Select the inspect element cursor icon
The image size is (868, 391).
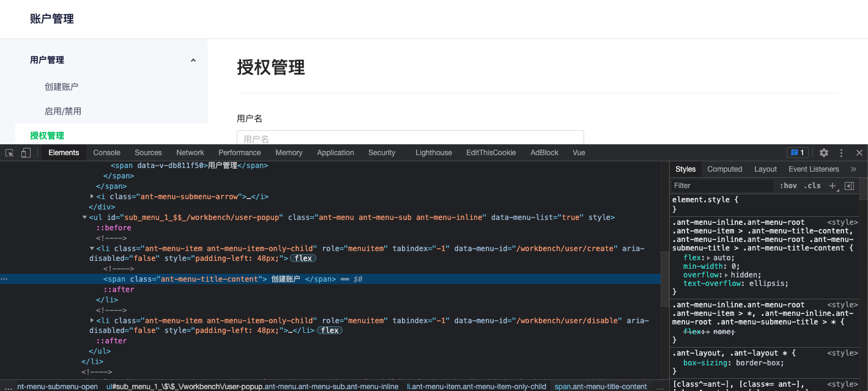tap(9, 153)
